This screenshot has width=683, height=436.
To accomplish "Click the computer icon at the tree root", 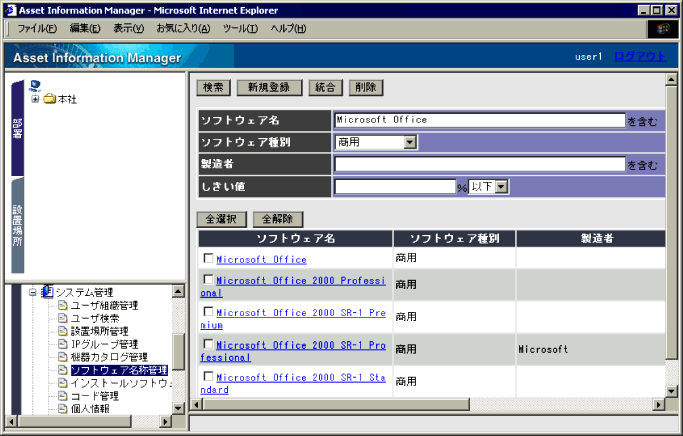I will click(35, 85).
